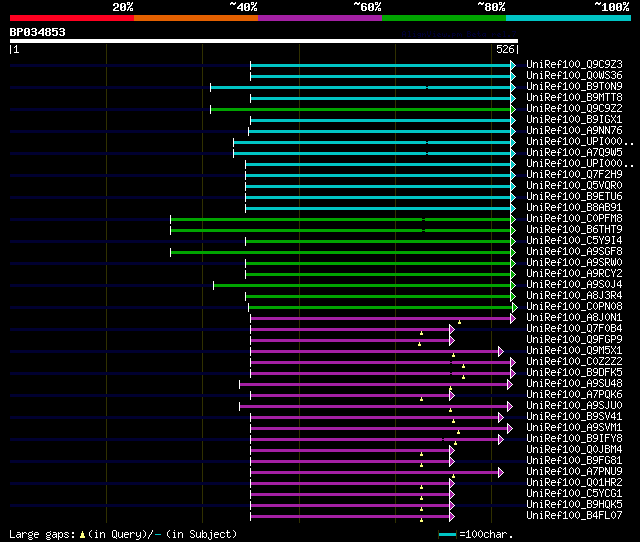Click the white query sequence bar

coord(264,41)
